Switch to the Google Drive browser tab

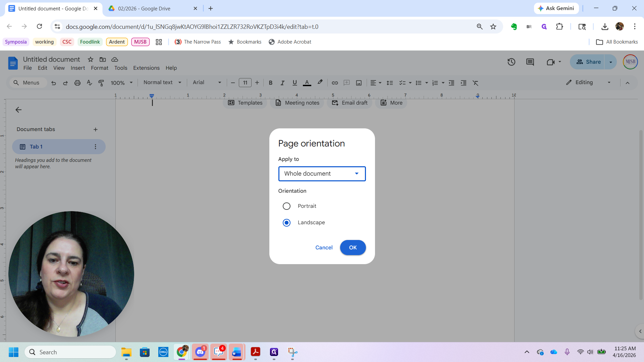click(144, 8)
